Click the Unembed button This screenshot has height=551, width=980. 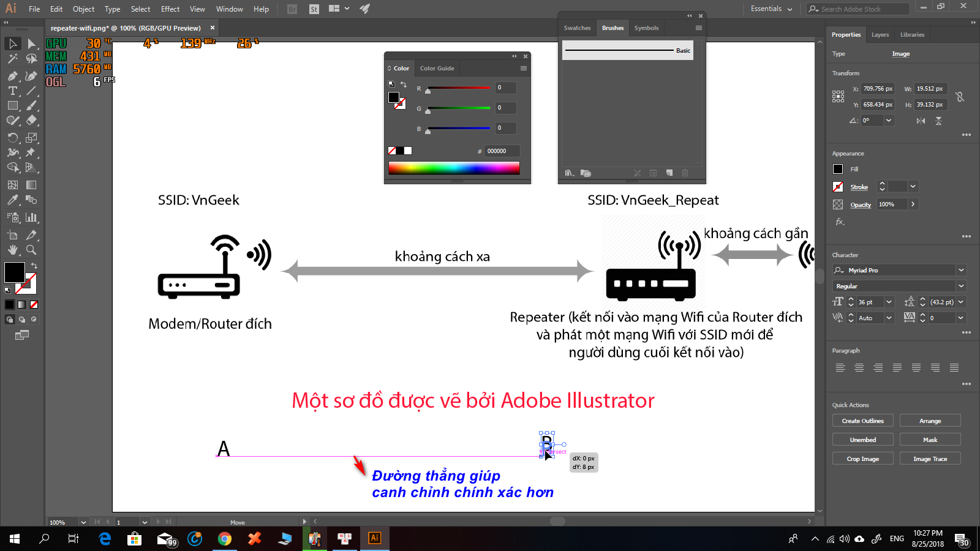tap(862, 440)
